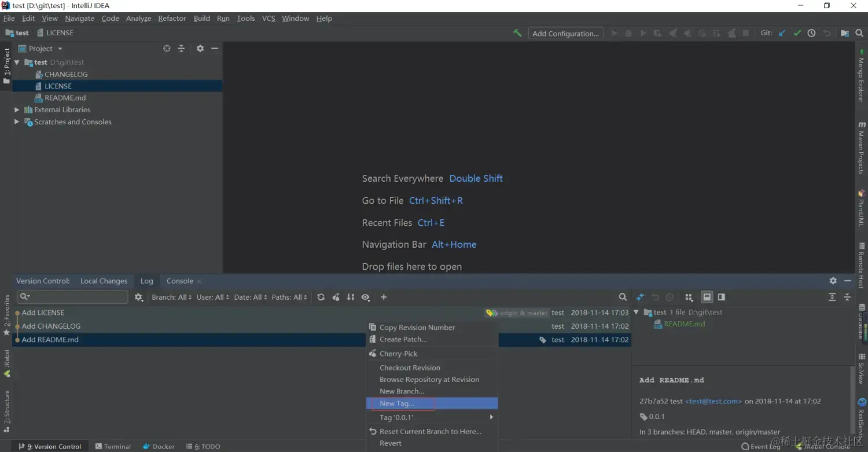868x452 pixels.
Task: Click the IntelliSort arrows icon in Log
Action: point(351,297)
